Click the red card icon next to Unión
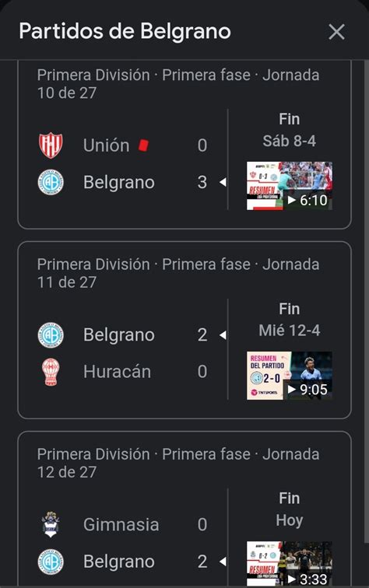 click(x=143, y=145)
